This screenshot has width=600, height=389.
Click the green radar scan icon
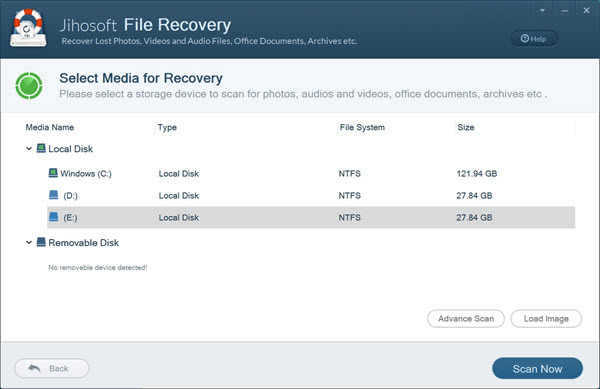[x=29, y=85]
